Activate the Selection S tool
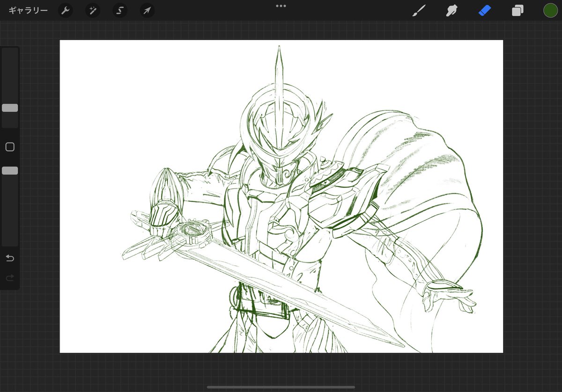 click(x=120, y=10)
